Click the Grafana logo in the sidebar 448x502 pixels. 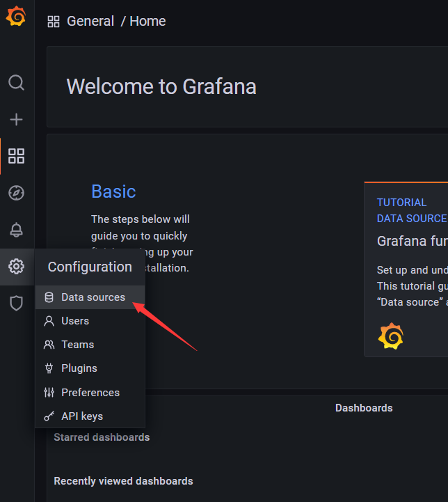click(x=16, y=16)
